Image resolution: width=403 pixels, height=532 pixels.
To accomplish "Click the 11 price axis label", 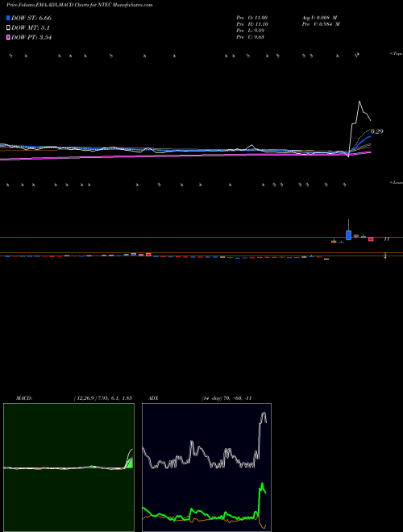I will tap(386, 239).
